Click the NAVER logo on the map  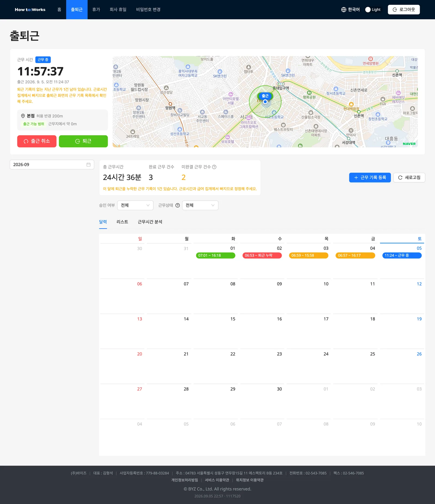coord(409,144)
